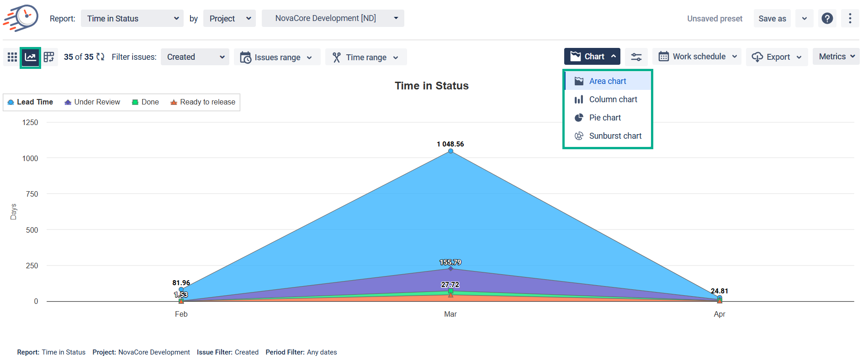
Task: Click the Done legend green swatch
Action: click(135, 102)
